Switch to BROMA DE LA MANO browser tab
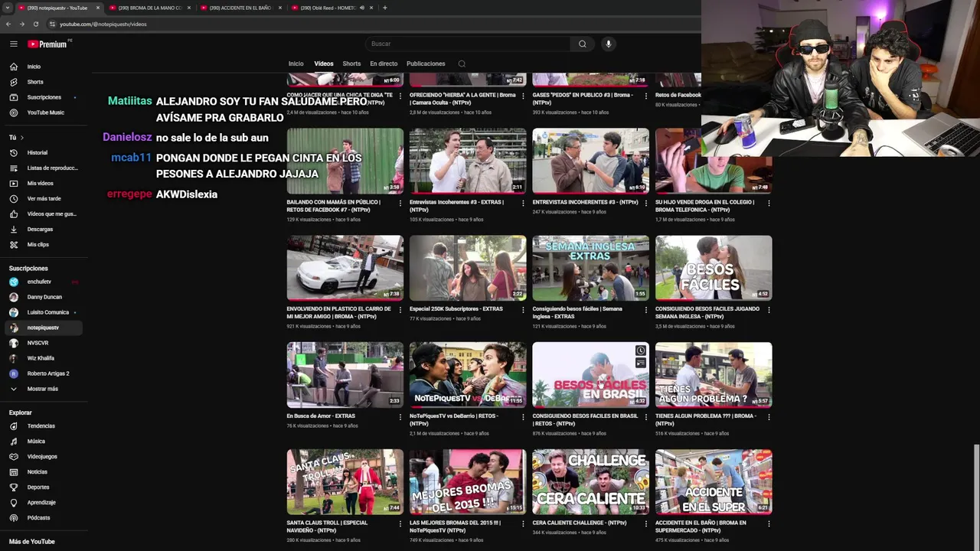This screenshot has height=551, width=980. click(x=149, y=8)
